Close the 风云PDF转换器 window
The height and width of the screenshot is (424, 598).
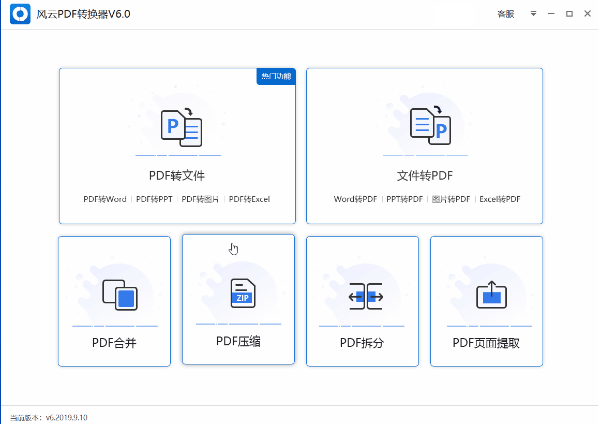tap(587, 14)
